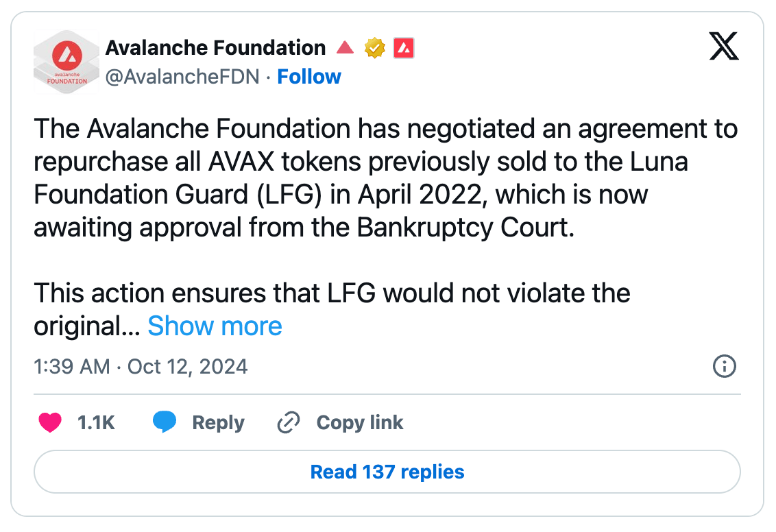The height and width of the screenshot is (532, 776).
Task: Click the chain link icon
Action: coord(289,423)
